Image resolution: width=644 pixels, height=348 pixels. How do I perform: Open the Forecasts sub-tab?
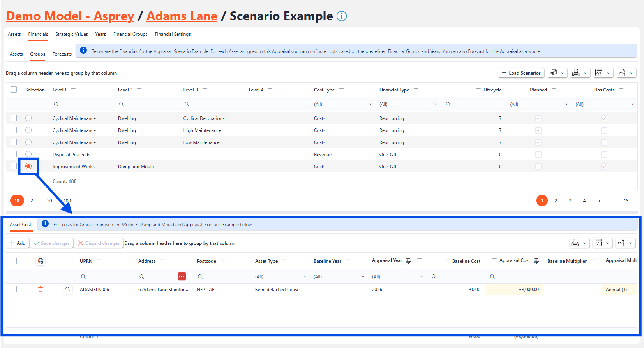(x=62, y=54)
